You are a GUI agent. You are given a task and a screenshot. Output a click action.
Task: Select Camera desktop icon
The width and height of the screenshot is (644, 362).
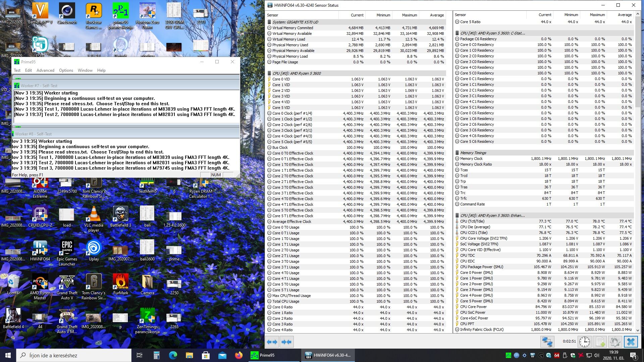click(x=147, y=285)
